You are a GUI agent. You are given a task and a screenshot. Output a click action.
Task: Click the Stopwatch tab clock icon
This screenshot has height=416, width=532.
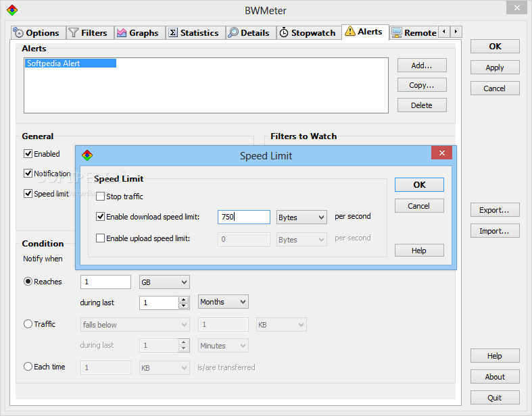pyautogui.click(x=284, y=32)
